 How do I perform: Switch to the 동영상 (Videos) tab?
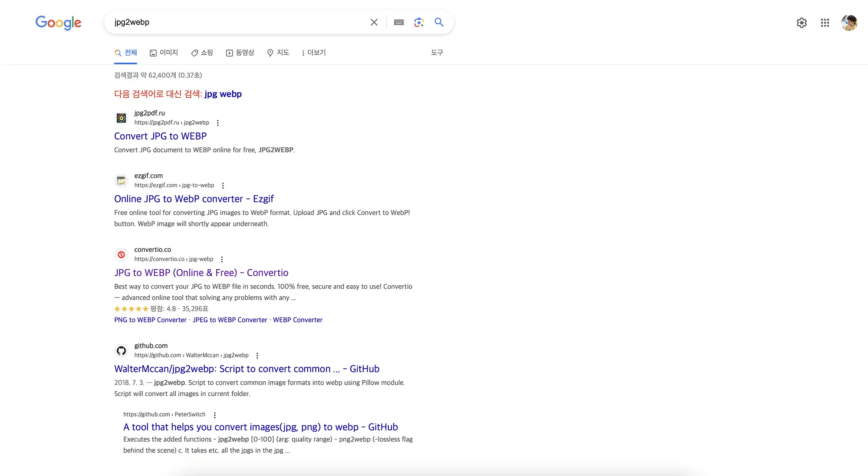click(240, 53)
